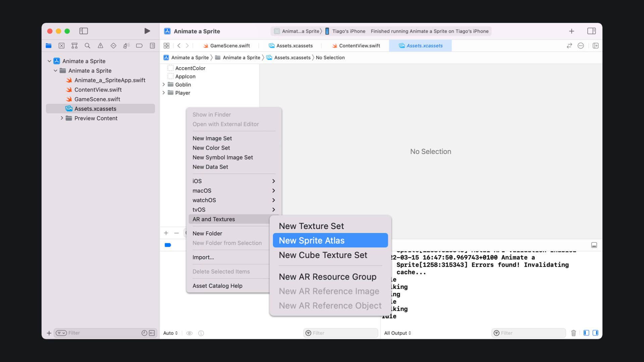Switch to the GameScene.swift tab
Screen dimensions: 644x362
tap(230, 46)
